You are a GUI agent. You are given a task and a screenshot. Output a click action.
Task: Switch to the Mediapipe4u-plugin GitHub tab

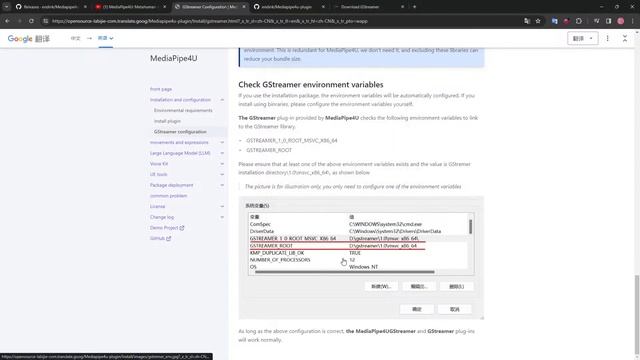tap(289, 7)
